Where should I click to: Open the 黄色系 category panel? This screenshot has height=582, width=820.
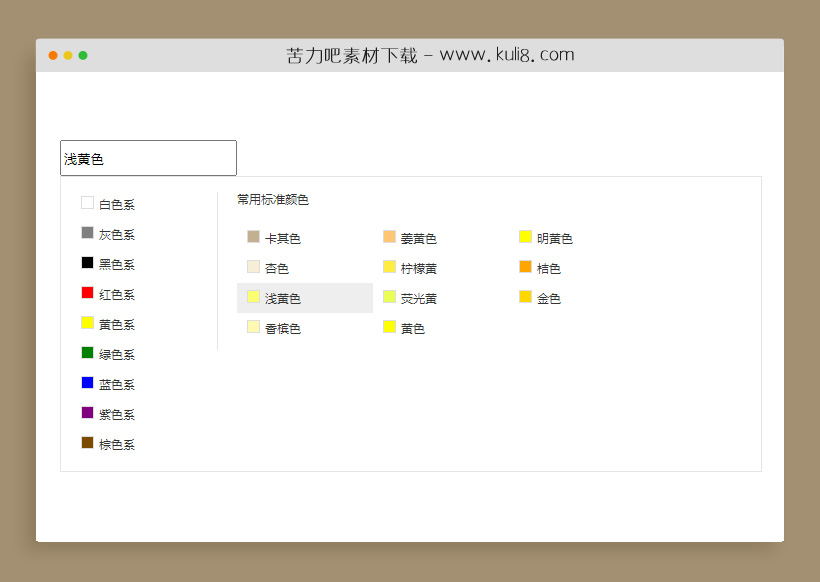[113, 322]
